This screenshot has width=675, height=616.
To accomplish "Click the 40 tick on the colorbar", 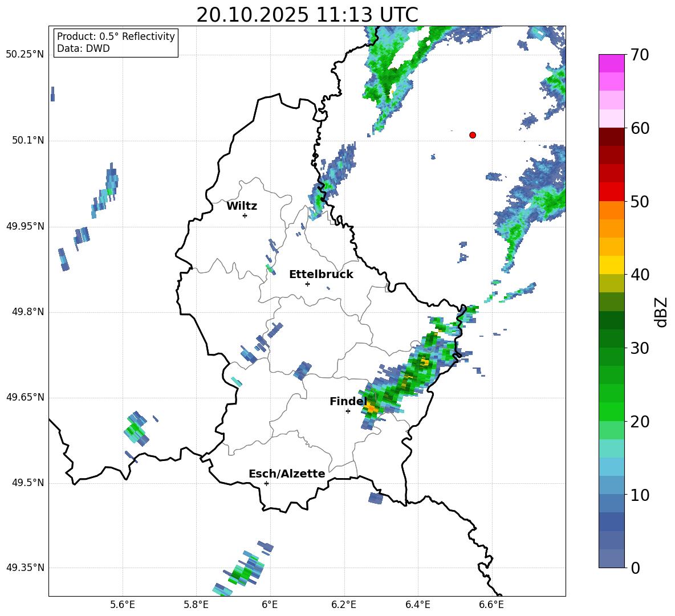I will [x=640, y=275].
